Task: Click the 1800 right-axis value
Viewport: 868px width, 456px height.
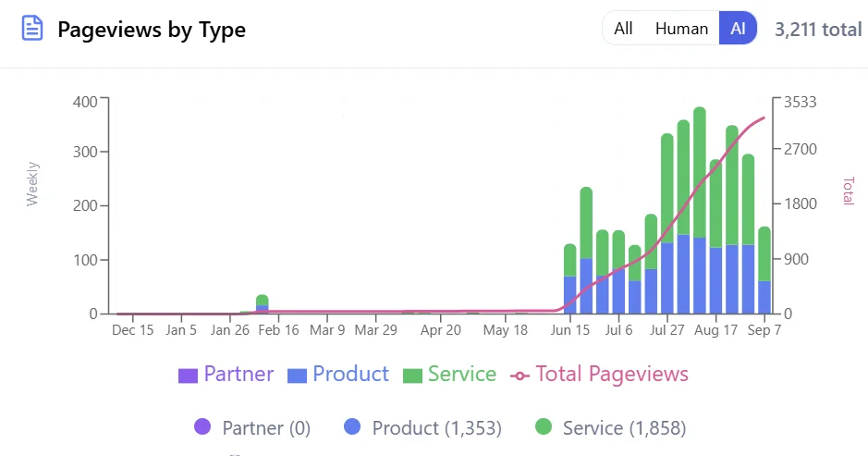Action: 801,203
